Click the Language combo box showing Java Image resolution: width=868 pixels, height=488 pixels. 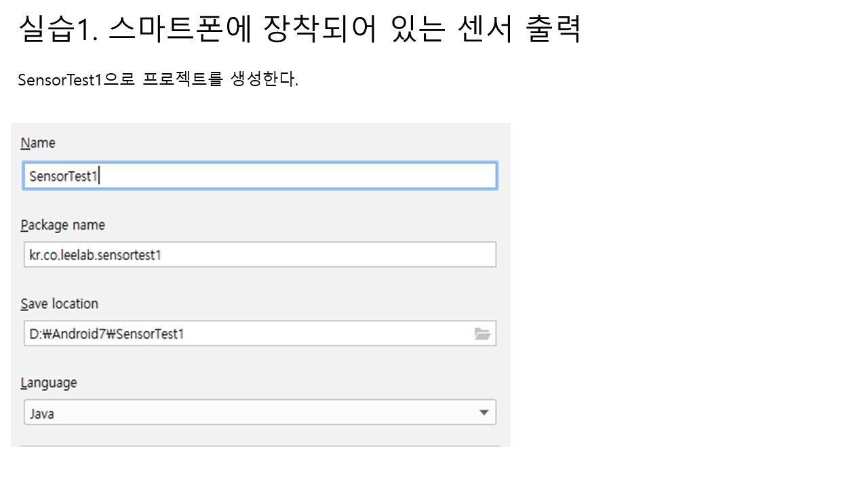tap(251, 413)
